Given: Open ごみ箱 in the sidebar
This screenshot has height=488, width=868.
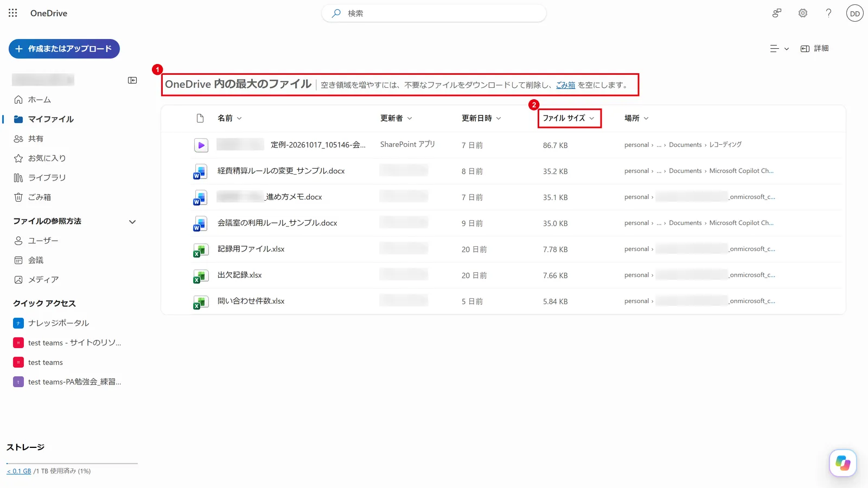Looking at the screenshot, I should point(32,197).
